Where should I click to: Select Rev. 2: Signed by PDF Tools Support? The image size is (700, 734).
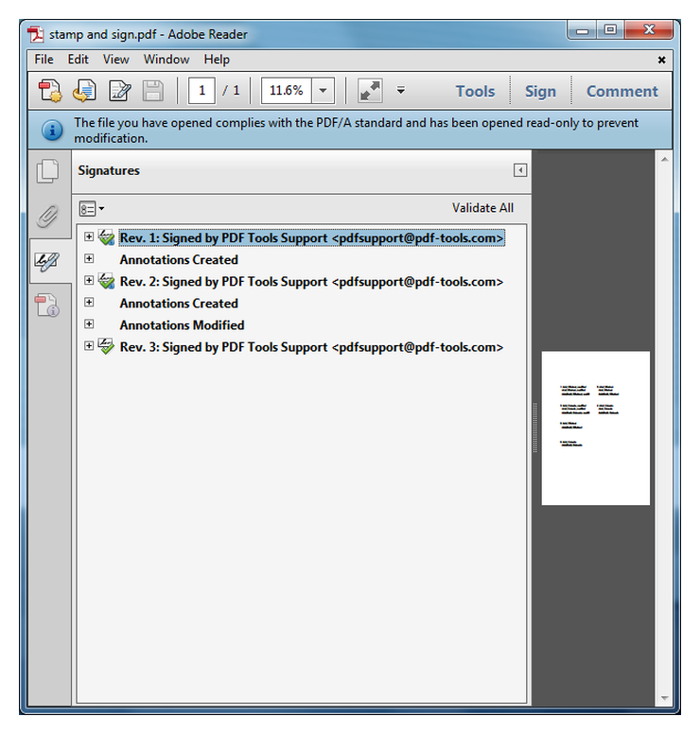pyautogui.click(x=311, y=282)
